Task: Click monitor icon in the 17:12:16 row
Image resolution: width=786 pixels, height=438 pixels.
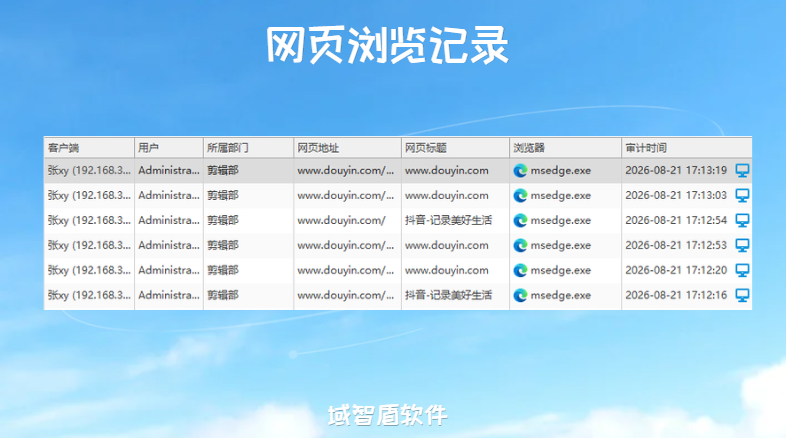Action: click(742, 295)
